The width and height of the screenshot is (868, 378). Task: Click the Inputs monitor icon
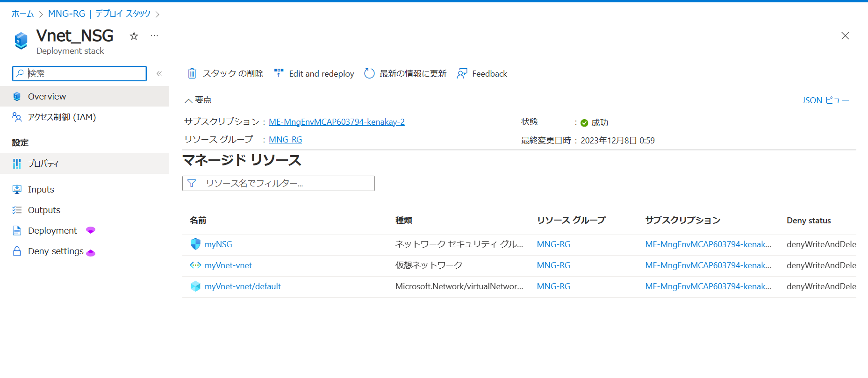coord(17,189)
